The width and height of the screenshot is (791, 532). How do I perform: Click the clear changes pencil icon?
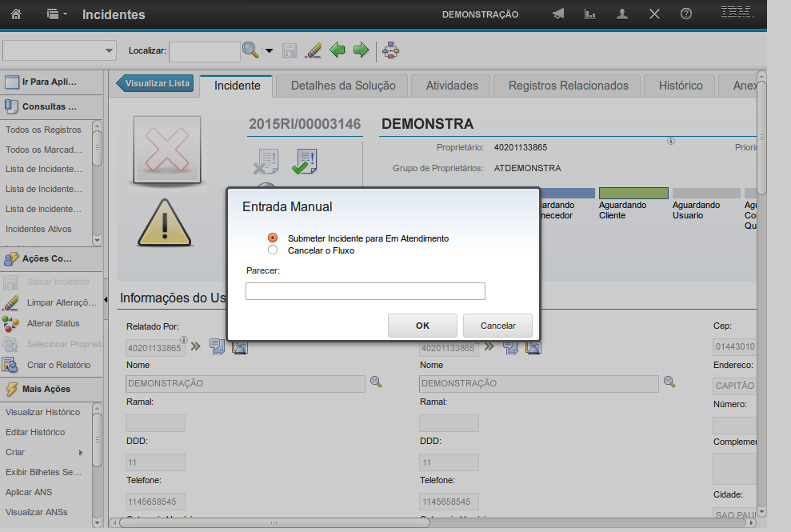coord(314,50)
